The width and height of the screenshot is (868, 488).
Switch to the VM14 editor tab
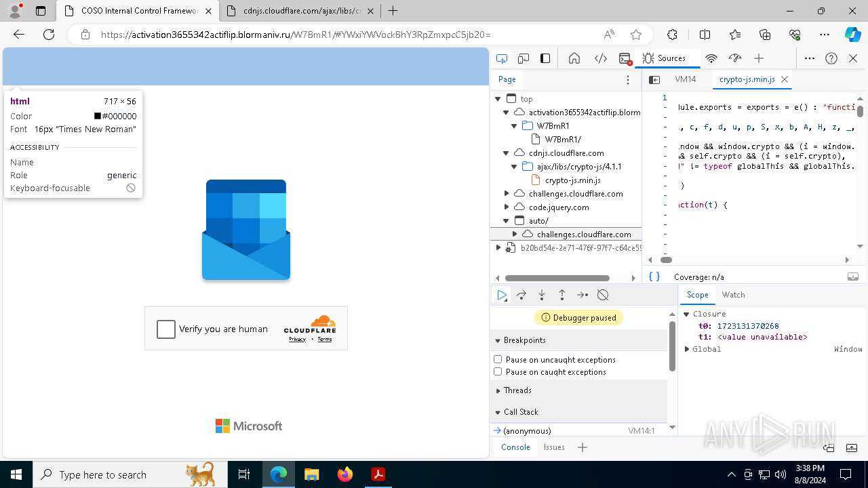click(686, 79)
